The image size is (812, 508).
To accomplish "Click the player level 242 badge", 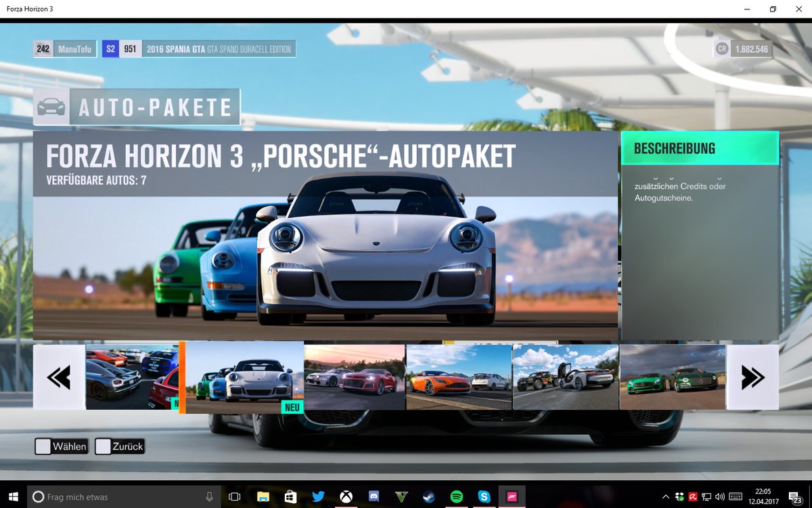I will click(x=43, y=49).
